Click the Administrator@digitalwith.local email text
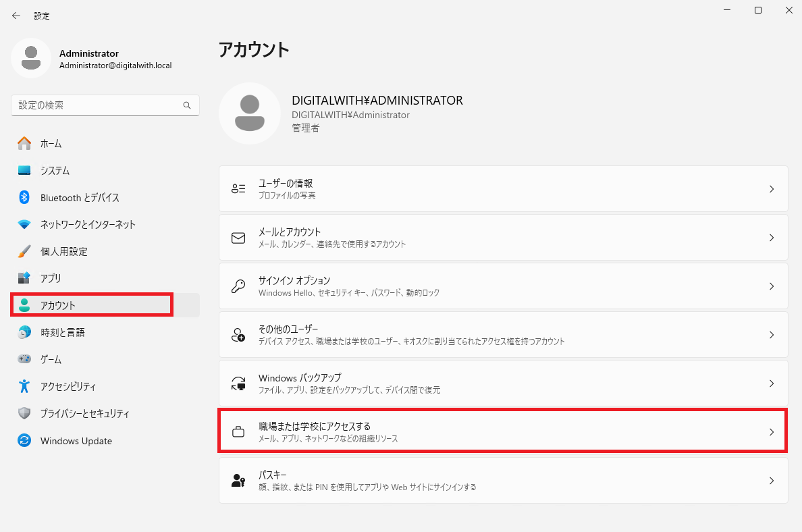Screen dimensions: 802x532 115,65
